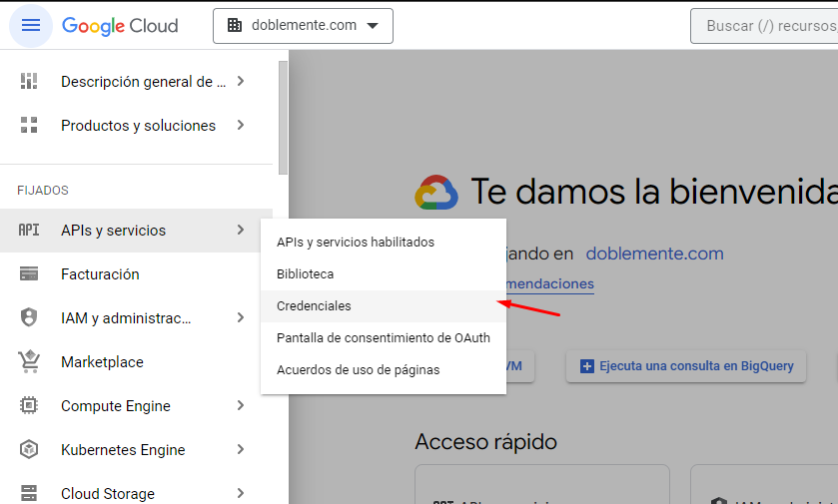Select Pantalla de consentimiento de OAuth
The image size is (838, 504).
pyautogui.click(x=384, y=338)
